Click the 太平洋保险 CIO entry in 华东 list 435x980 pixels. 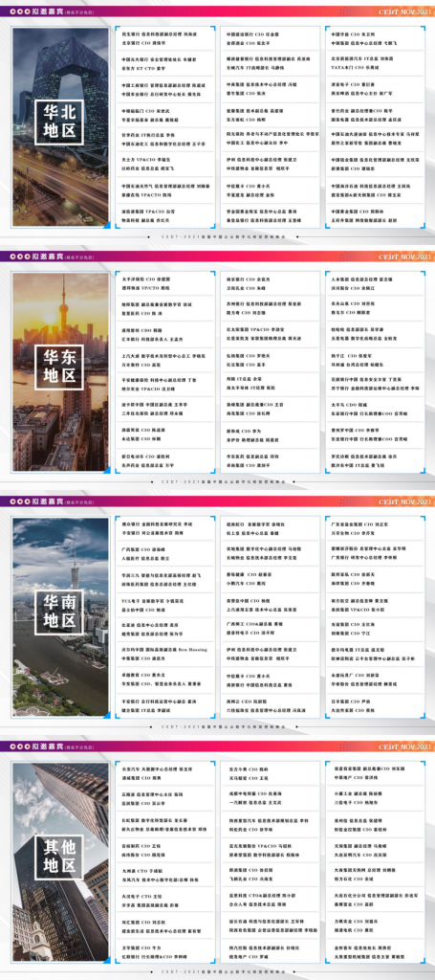pyautogui.click(x=148, y=278)
